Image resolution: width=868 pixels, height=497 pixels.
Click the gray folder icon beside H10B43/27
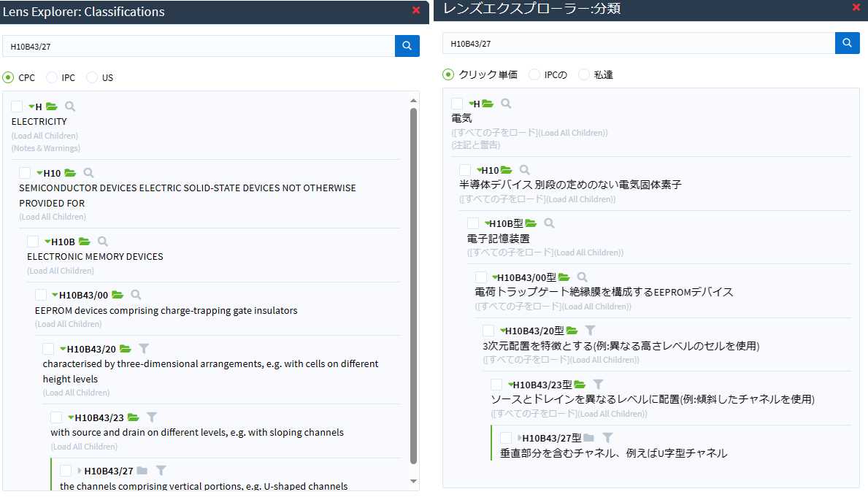click(x=142, y=471)
